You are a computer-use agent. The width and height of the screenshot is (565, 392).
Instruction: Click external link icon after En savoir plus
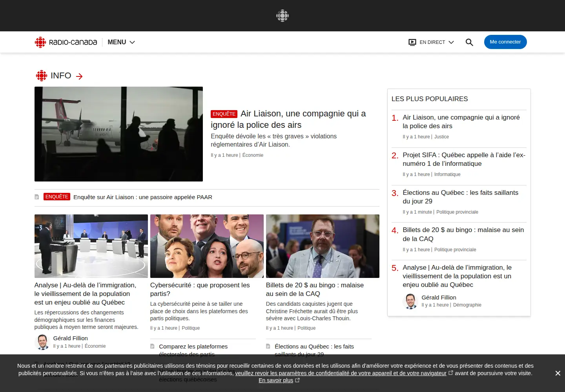[x=297, y=380]
